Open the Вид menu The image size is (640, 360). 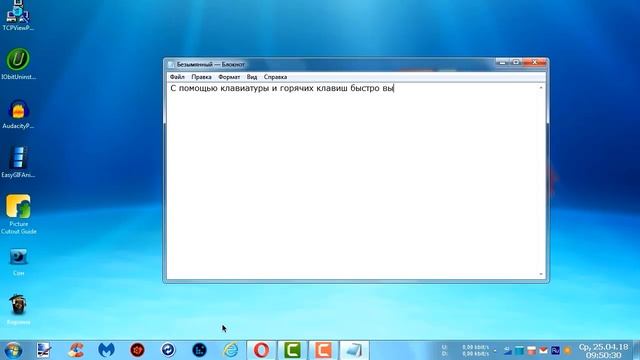(x=252, y=77)
